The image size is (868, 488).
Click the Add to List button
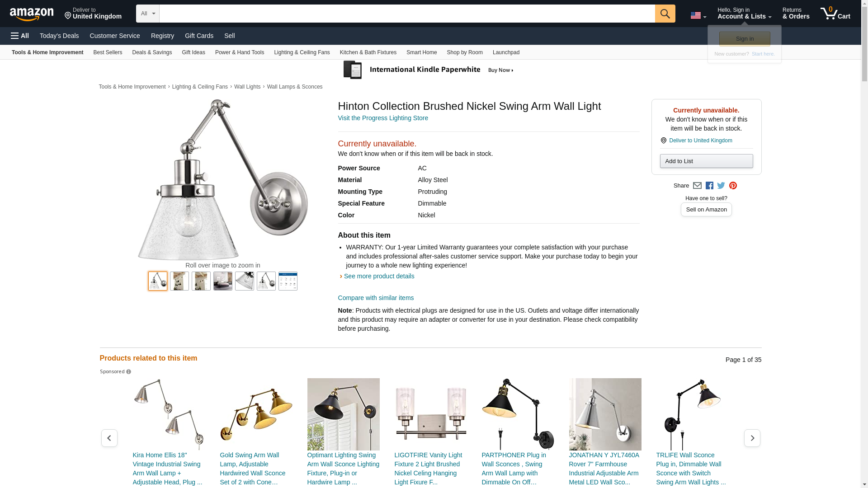tap(706, 161)
